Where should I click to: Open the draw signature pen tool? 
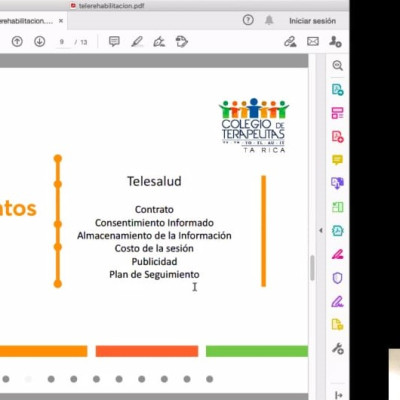click(159, 42)
